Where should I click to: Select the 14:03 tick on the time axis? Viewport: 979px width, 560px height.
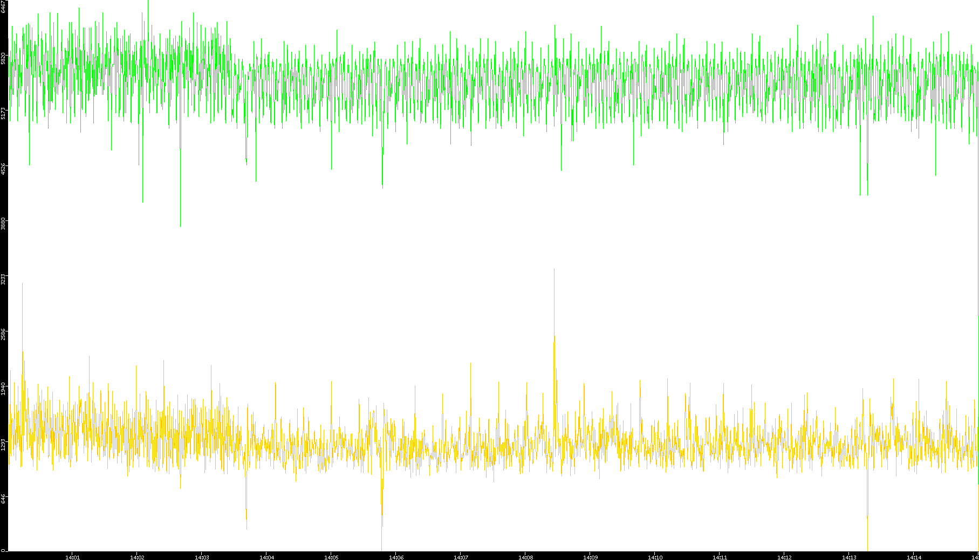point(202,557)
